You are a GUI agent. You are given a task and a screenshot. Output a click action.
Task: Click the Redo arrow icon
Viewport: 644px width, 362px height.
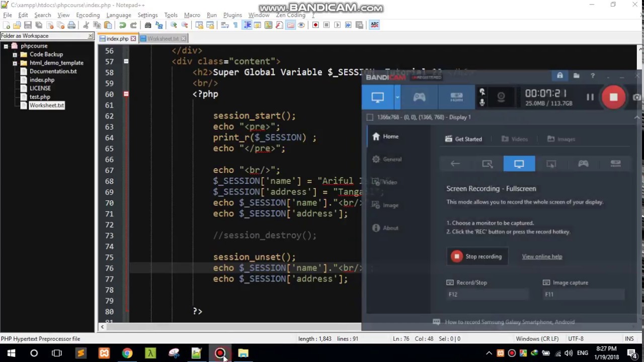pyautogui.click(x=133, y=25)
